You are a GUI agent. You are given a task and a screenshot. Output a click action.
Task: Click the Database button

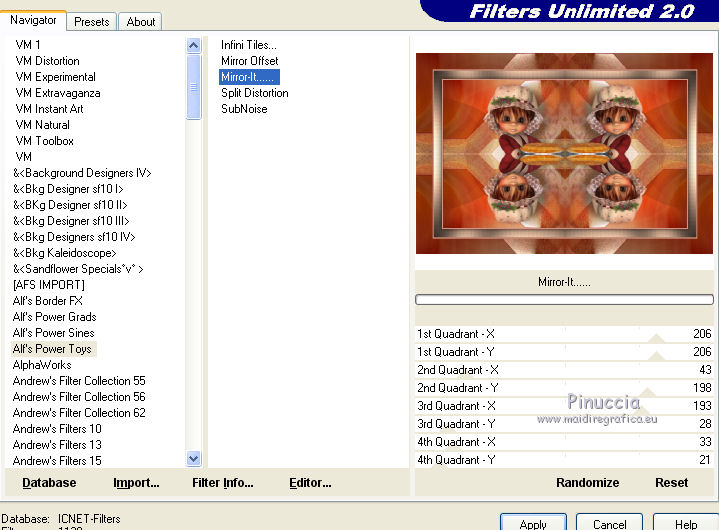tap(49, 483)
